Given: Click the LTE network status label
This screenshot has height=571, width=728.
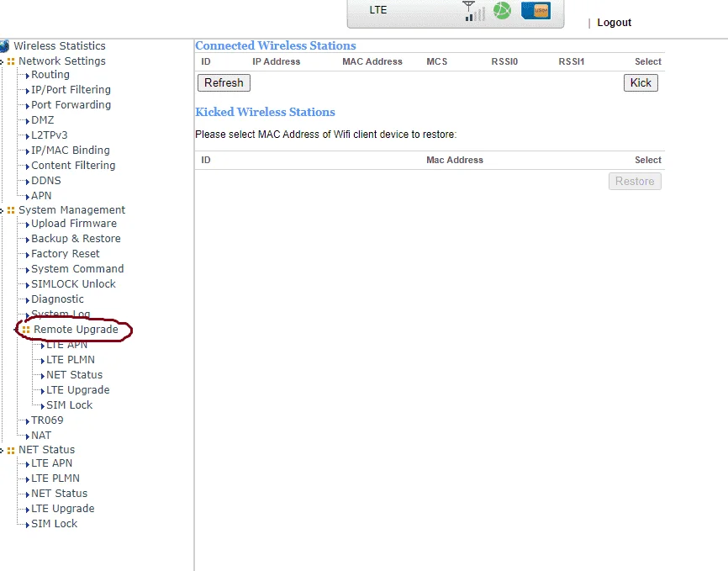Looking at the screenshot, I should (378, 10).
